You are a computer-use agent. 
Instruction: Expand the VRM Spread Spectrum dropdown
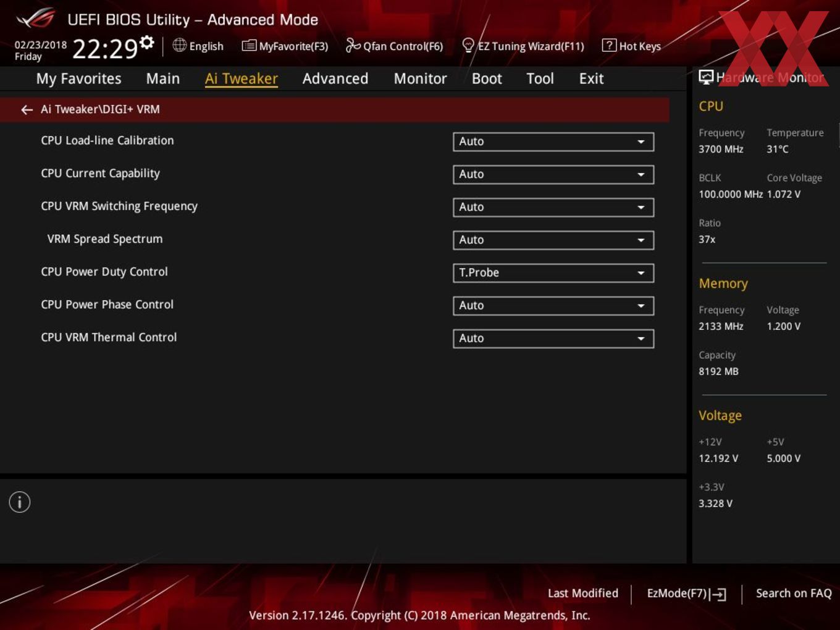553,240
